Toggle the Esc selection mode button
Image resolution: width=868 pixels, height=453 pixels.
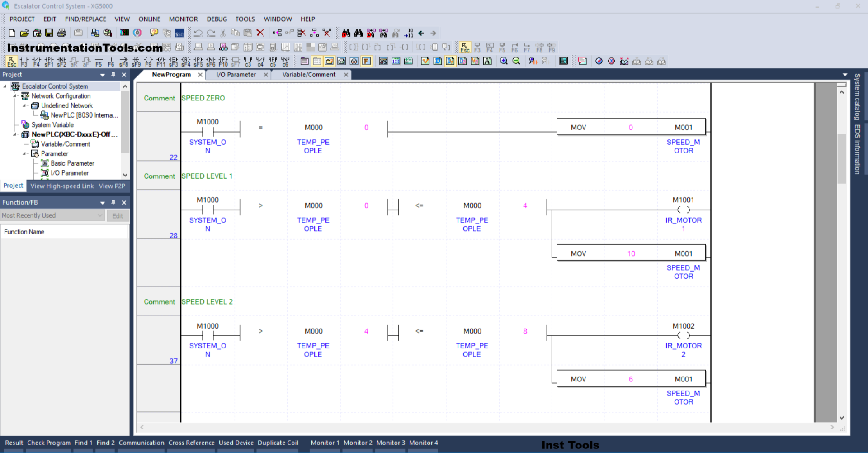[x=12, y=62]
